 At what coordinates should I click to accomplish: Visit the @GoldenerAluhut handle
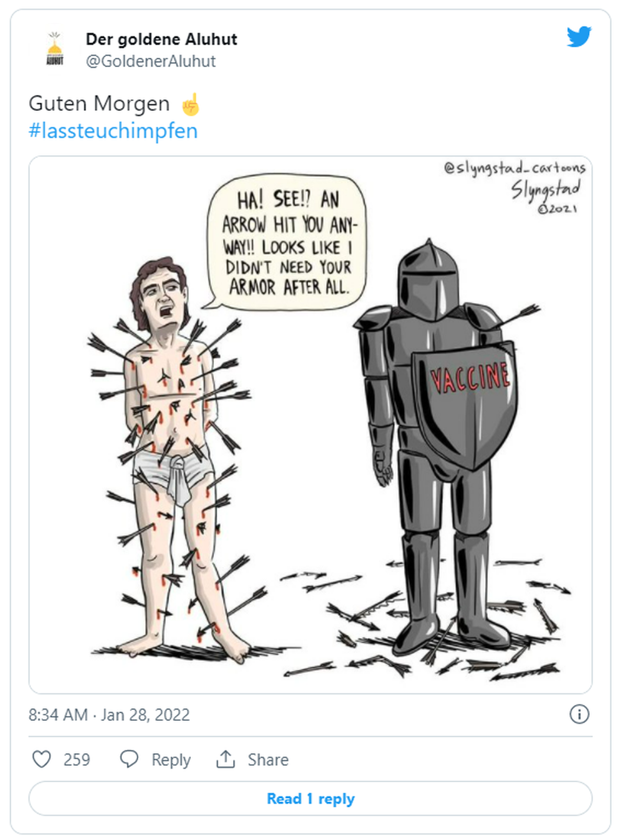(x=151, y=61)
